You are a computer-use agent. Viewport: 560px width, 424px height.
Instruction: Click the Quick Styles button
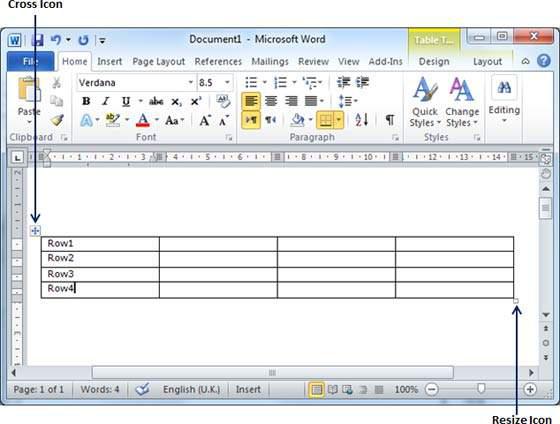pos(424,103)
